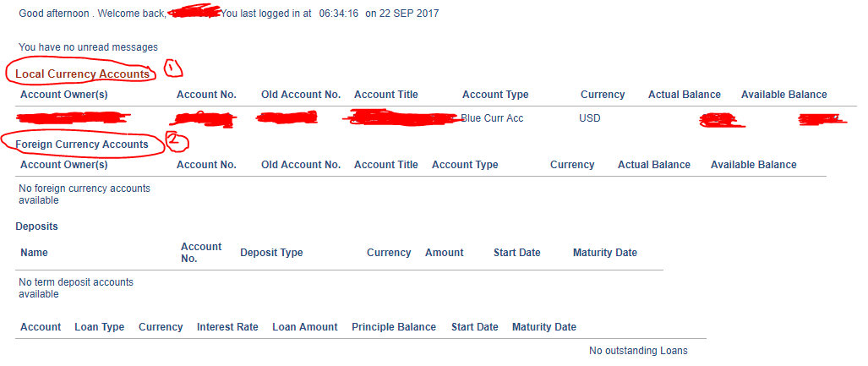Image resolution: width=868 pixels, height=366 pixels.
Task: Click the Name column header in Deposits
Action: tap(35, 253)
